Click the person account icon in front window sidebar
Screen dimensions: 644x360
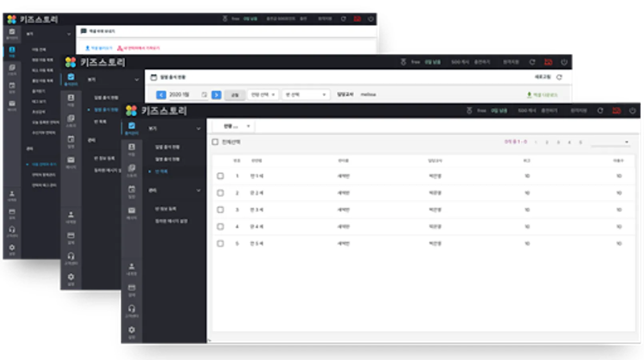[132, 266]
